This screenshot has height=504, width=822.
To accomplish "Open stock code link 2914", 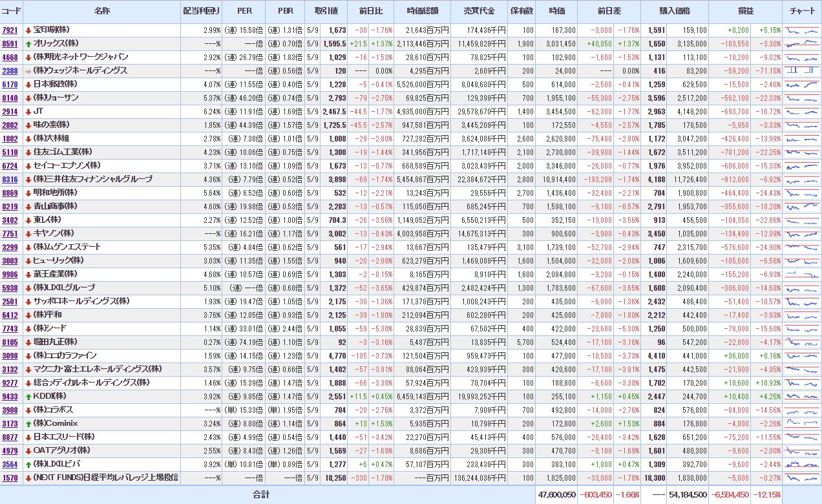I will (x=10, y=112).
